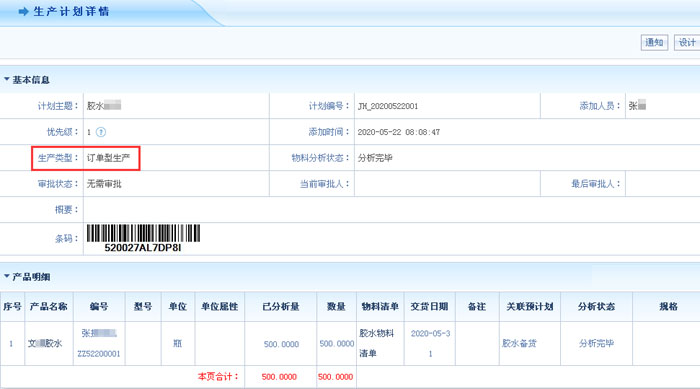This screenshot has width=700, height=389.
Task: Click the barcode image 520027AL7DP8I
Action: click(143, 238)
